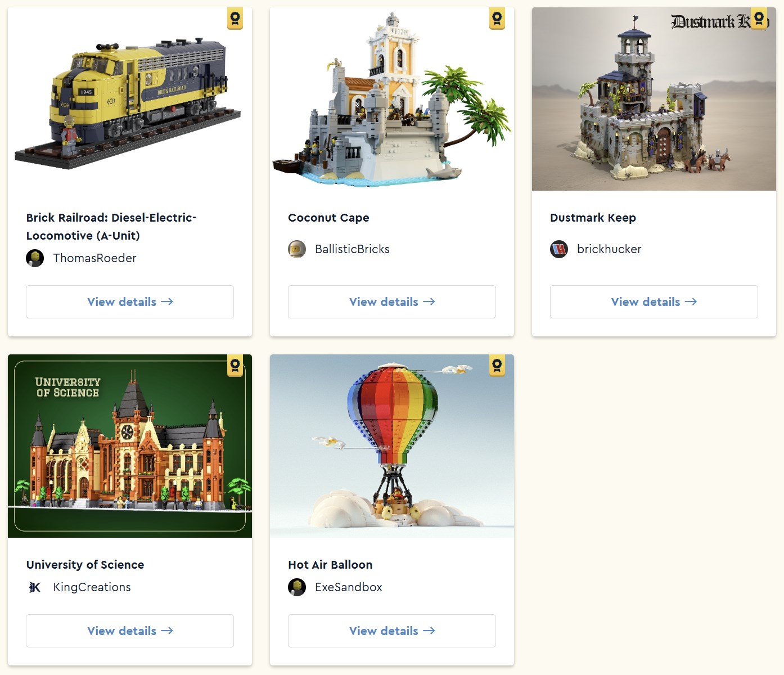View details for Hot Air Balloon
784x675 pixels.
pyautogui.click(x=392, y=631)
